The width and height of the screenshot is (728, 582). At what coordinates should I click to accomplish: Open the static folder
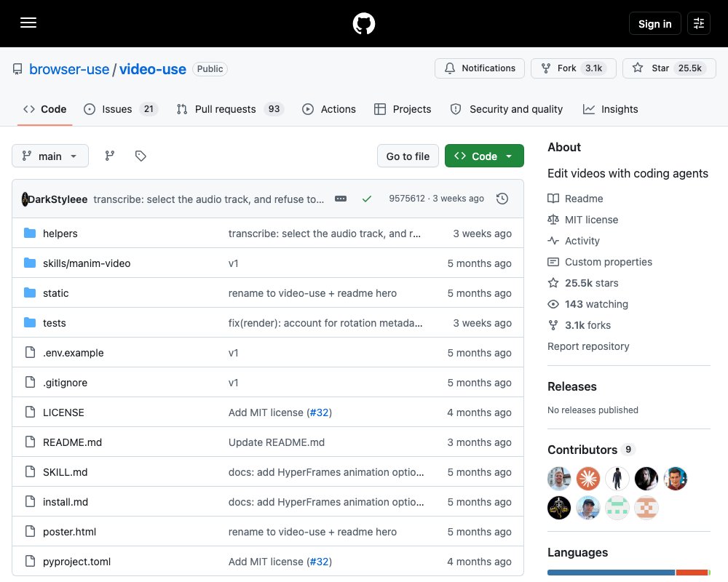coord(56,293)
